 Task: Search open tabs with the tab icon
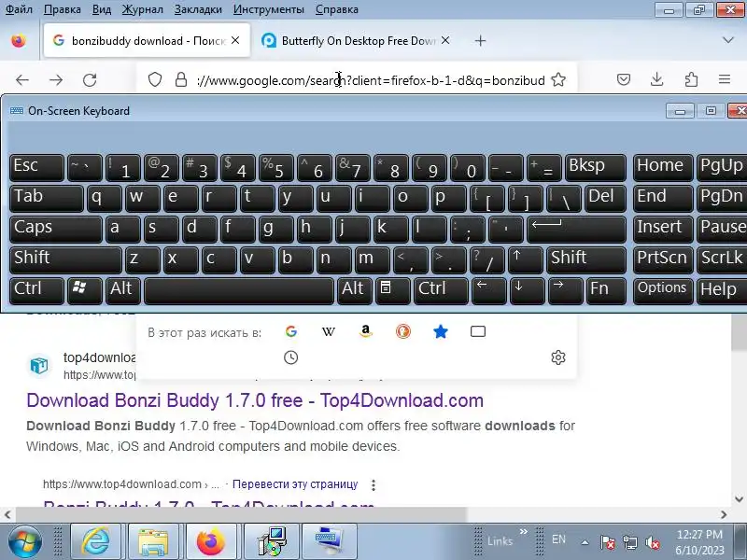478,331
